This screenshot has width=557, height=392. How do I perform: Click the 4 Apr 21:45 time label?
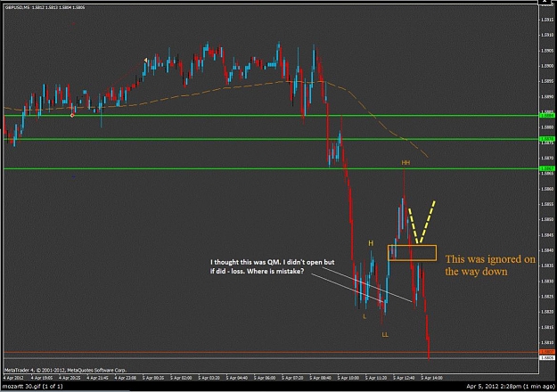tap(97, 378)
